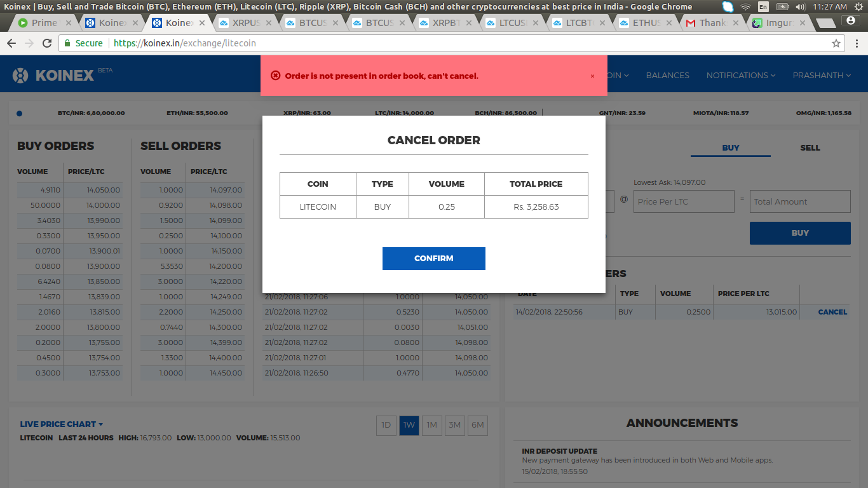Click Rs. 3,258.63 total price cell
The image size is (868, 488).
point(536,207)
